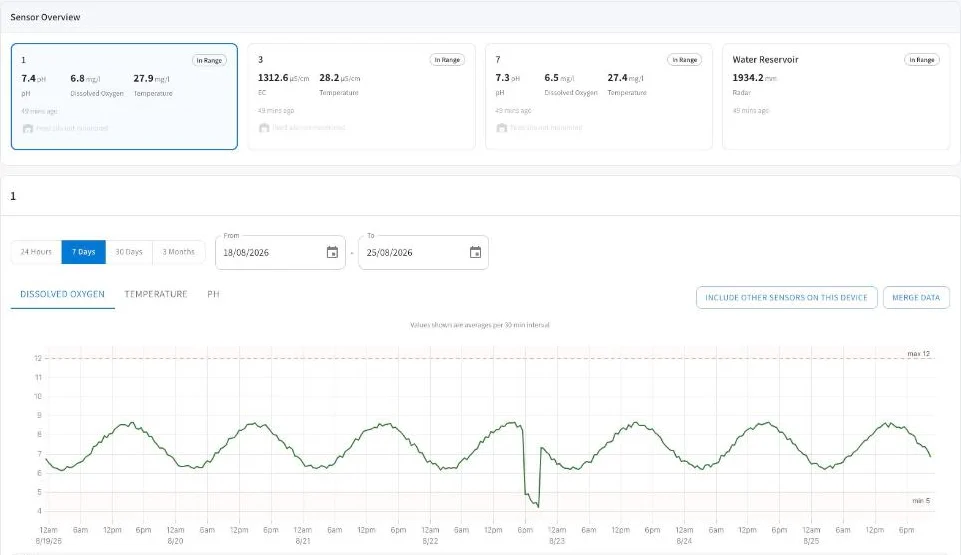Click the 7.3 pH value on sensor 7
The image size is (961, 555).
507,78
